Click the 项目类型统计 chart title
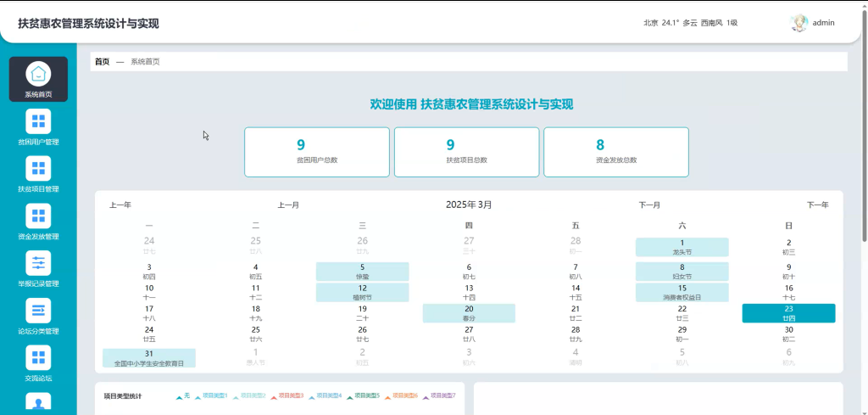 tap(123, 396)
